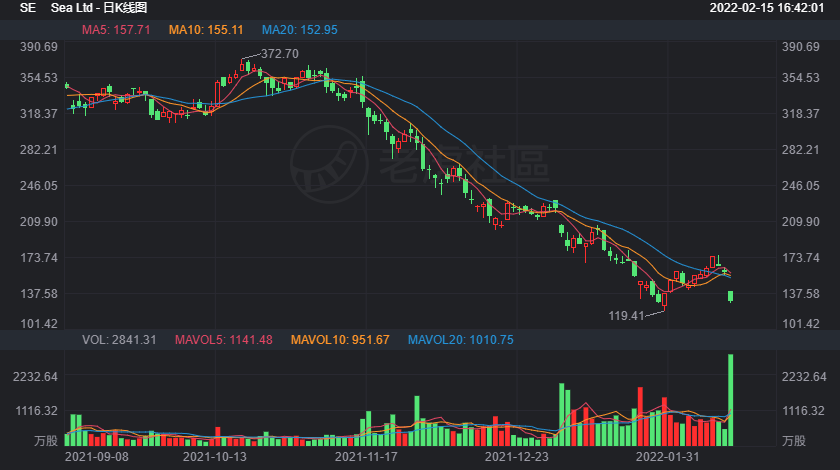Click left volume axis value 2232.64
Screen dimensions: 840x470
pyautogui.click(x=35, y=377)
